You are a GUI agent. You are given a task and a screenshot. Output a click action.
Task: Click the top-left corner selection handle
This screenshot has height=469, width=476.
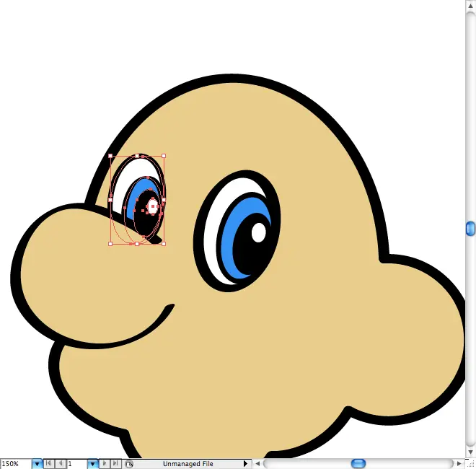(x=110, y=155)
